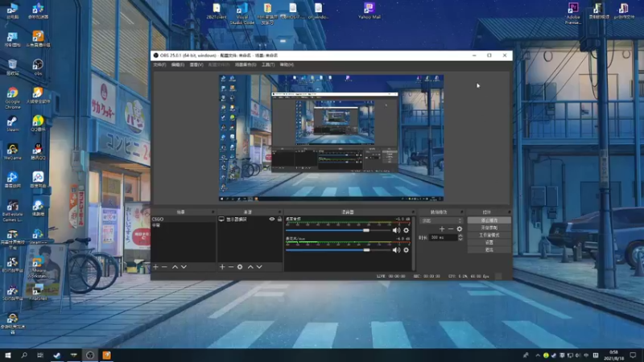Add a new source with plus icon
The image size is (644, 362).
(x=222, y=267)
